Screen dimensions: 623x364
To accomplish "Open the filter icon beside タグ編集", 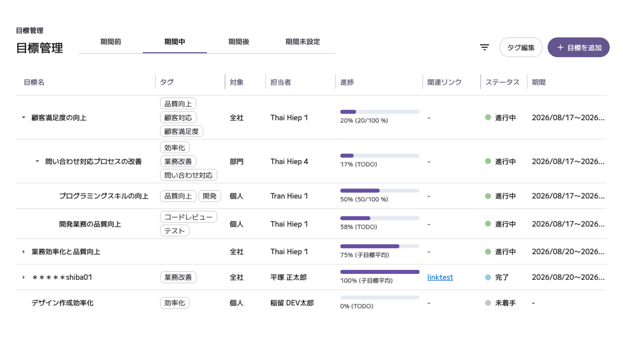I will 485,47.
